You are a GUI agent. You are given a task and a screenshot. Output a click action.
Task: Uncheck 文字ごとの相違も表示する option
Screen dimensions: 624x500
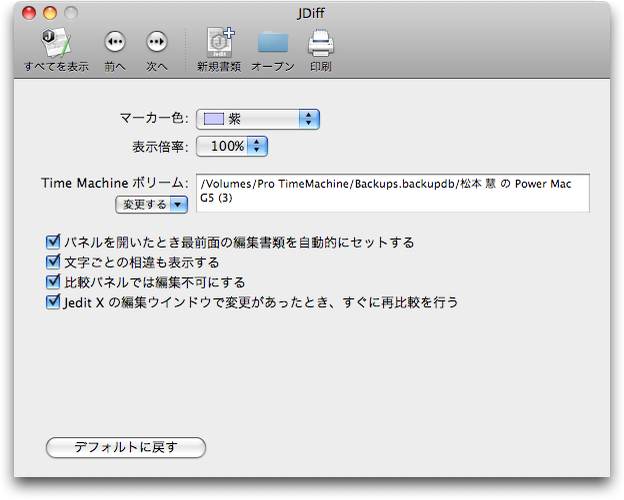[x=54, y=262]
